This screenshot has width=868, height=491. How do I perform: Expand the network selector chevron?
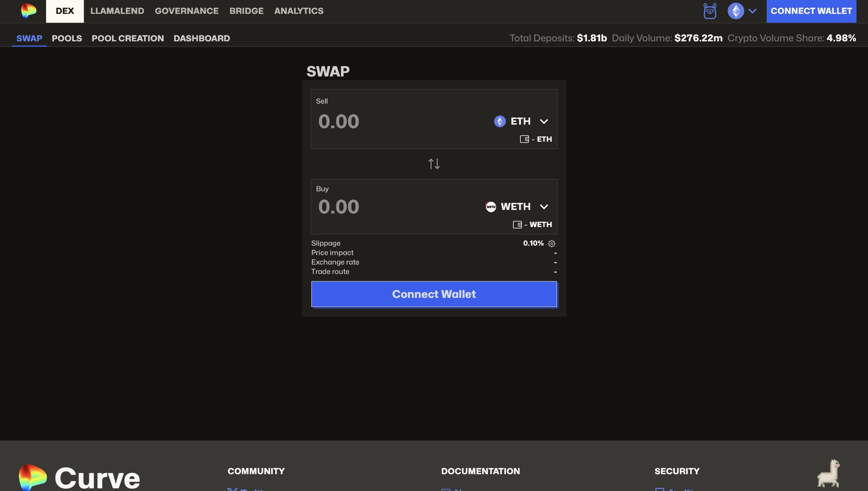point(752,11)
